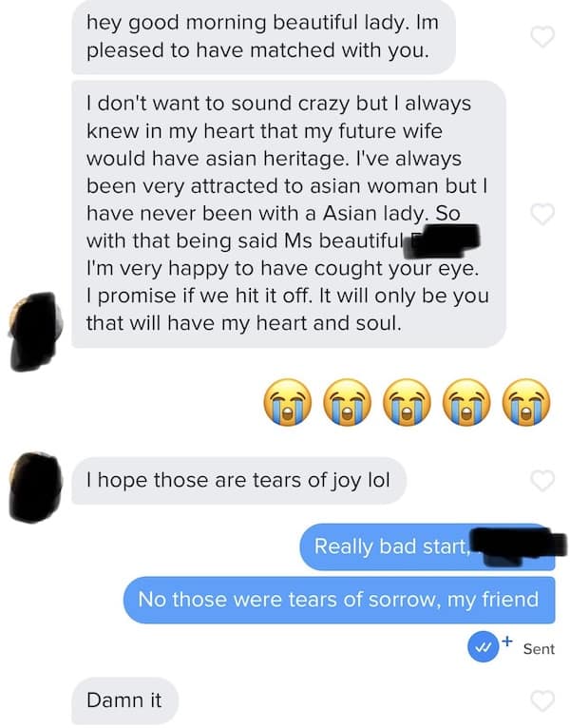The width and height of the screenshot is (570, 728).
Task: Click the middle crying emoji
Action: point(408,402)
